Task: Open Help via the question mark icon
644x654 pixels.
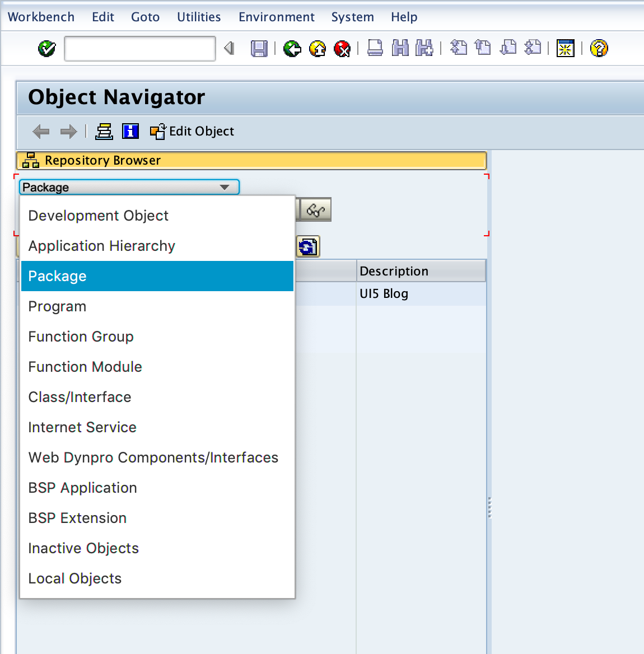Action: click(x=599, y=49)
